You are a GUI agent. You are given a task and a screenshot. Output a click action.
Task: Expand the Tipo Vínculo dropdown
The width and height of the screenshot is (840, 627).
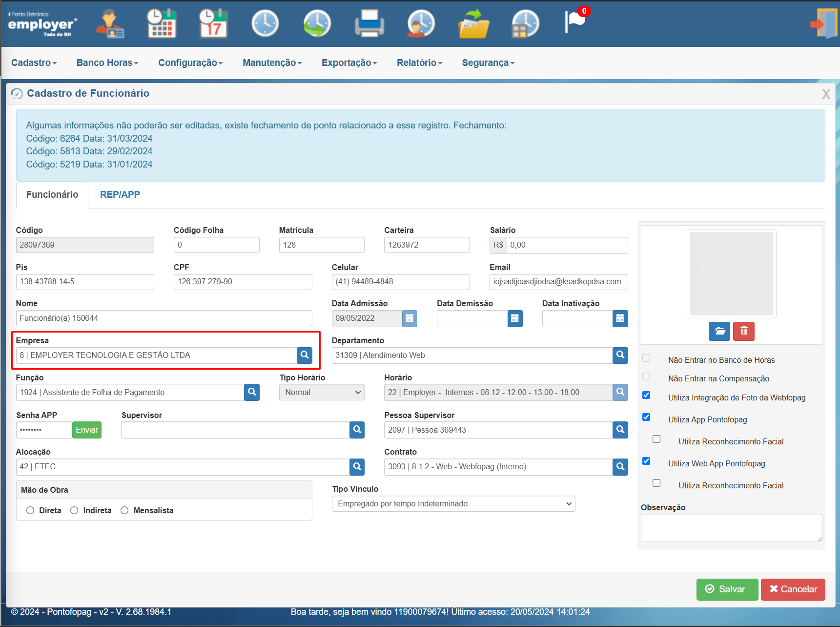[453, 504]
